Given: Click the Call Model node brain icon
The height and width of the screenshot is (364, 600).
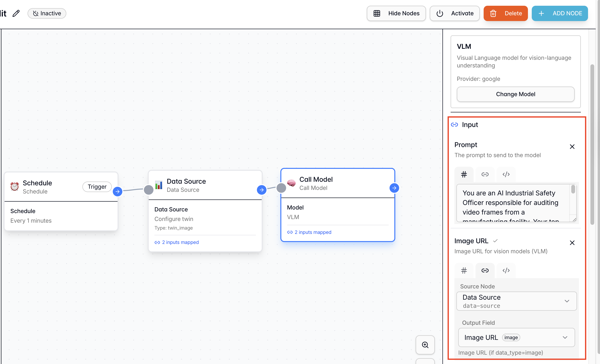Looking at the screenshot, I should pos(291,183).
